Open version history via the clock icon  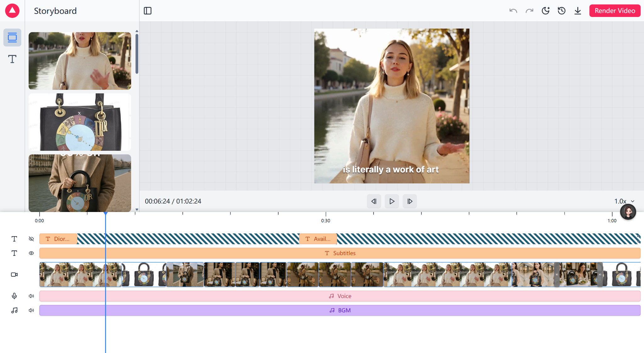(562, 10)
